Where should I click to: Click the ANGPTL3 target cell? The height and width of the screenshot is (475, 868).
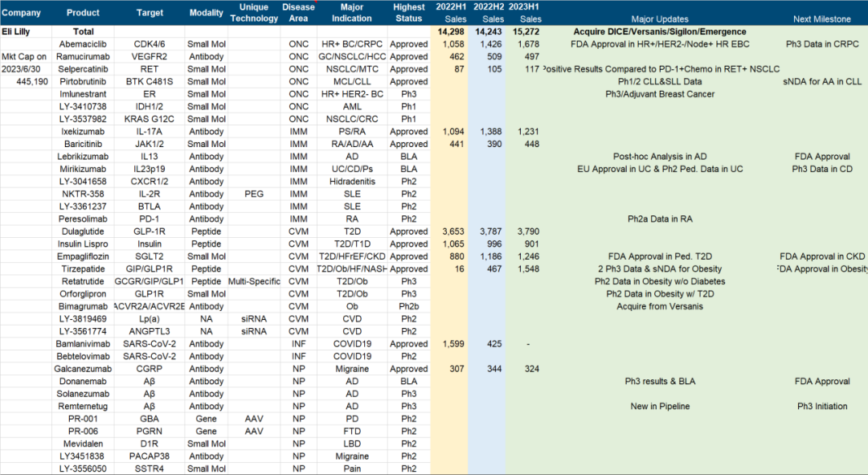point(149,332)
